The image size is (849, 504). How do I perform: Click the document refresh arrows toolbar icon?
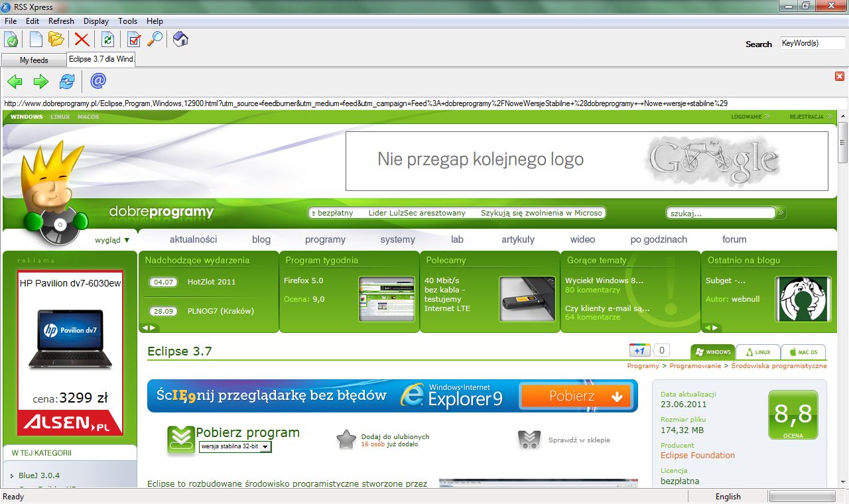pyautogui.click(x=107, y=39)
